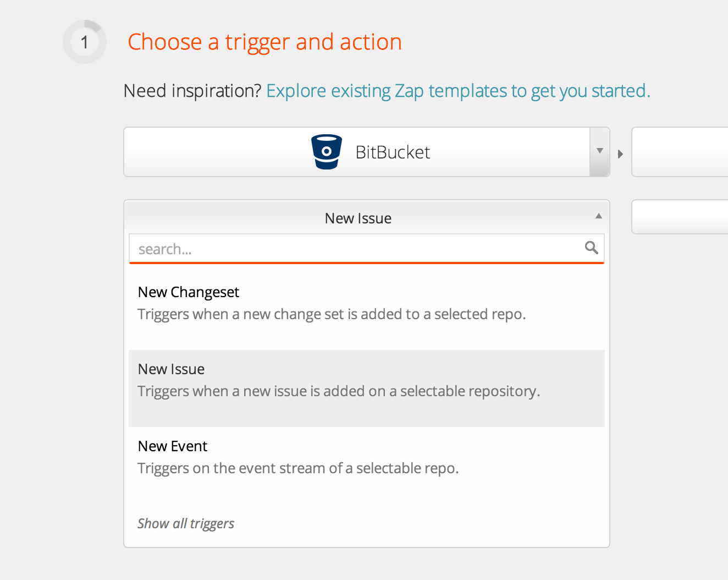This screenshot has height=580, width=728.
Task: Click the BitBucket bucket logo icon
Action: click(327, 152)
